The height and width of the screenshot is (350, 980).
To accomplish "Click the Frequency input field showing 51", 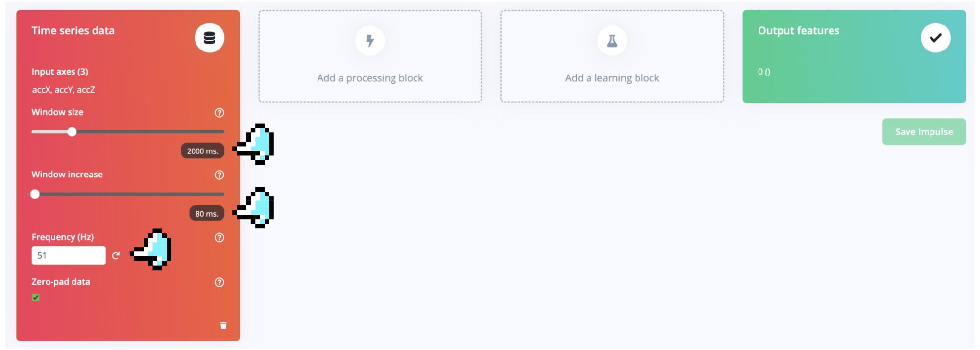I will point(69,255).
